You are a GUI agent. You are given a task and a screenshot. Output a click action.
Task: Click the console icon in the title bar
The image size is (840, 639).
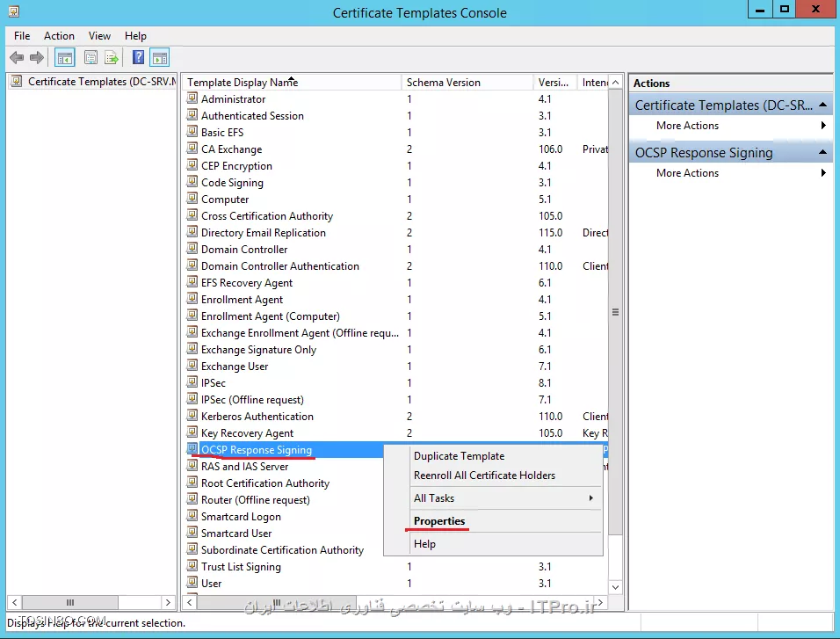click(x=14, y=11)
